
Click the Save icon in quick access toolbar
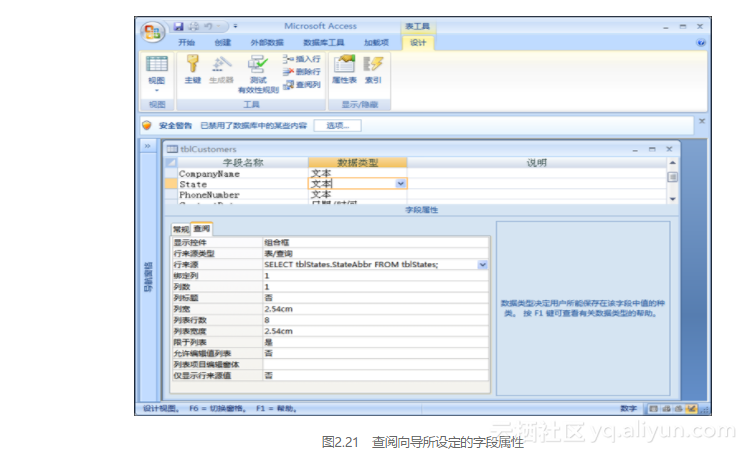(x=178, y=26)
